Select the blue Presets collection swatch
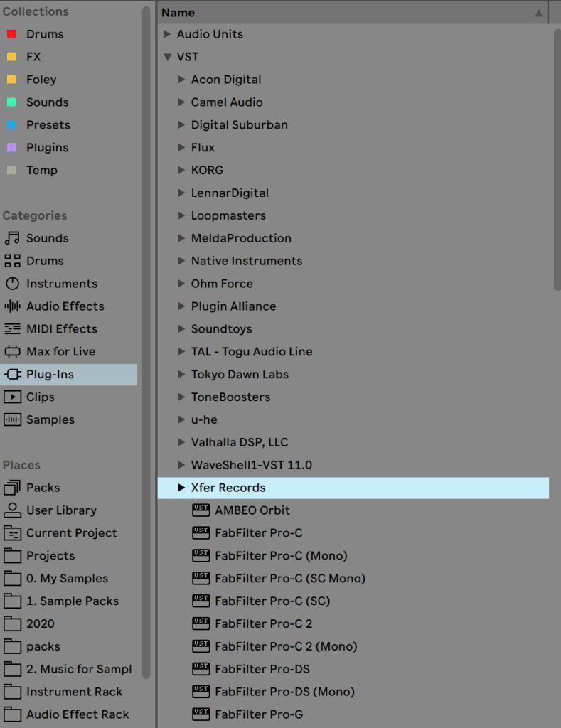Viewport: 561px width, 728px height. [11, 125]
